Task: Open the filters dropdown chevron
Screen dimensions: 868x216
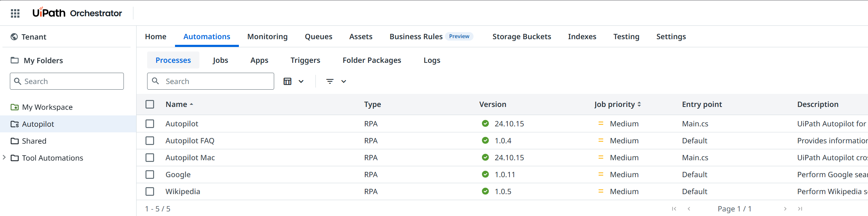Action: coord(344,82)
